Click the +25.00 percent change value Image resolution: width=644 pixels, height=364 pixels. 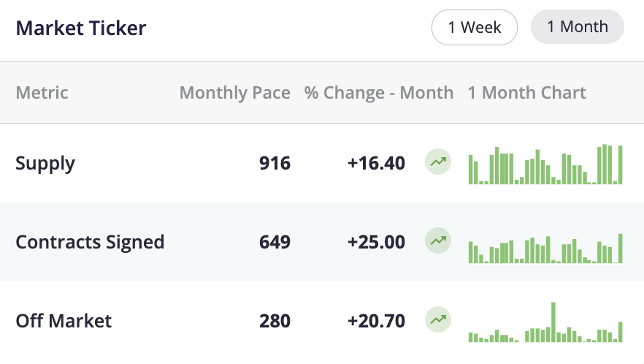coord(376,242)
